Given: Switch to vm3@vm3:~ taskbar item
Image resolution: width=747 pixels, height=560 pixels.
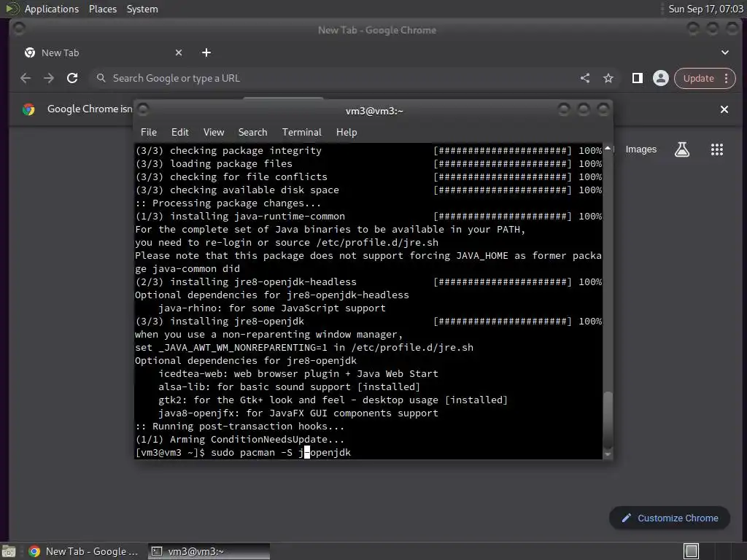Looking at the screenshot, I should (209, 551).
